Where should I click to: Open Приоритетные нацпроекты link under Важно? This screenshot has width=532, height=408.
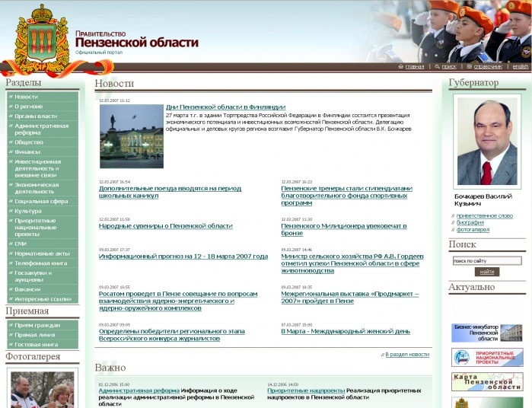[306, 390]
